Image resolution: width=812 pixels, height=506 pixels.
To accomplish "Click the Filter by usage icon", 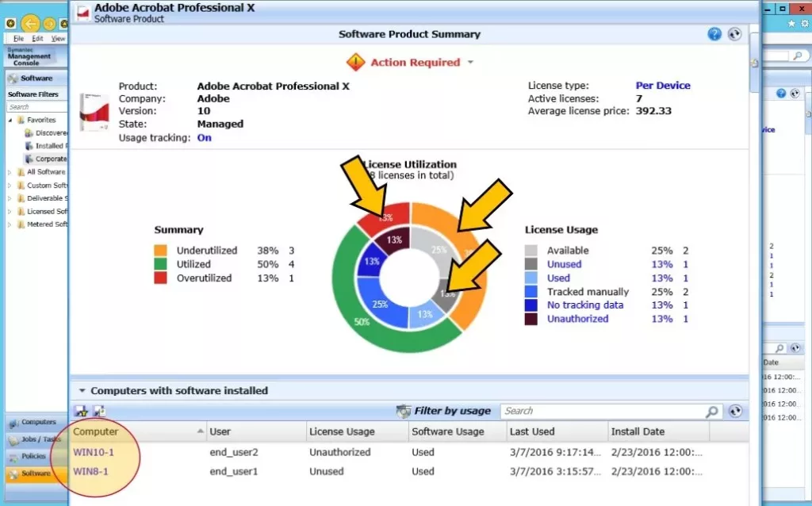I will [x=404, y=411].
